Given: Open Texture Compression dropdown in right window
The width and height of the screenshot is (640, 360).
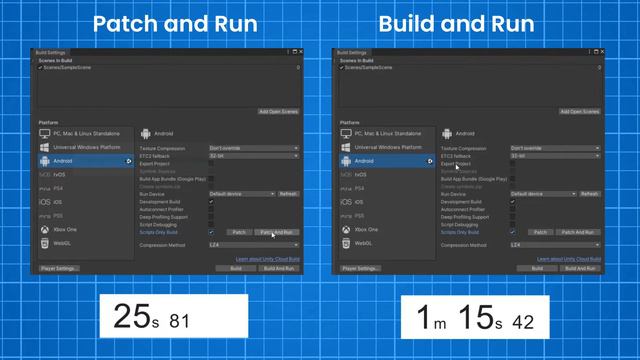Looking at the screenshot, I should tap(555, 148).
